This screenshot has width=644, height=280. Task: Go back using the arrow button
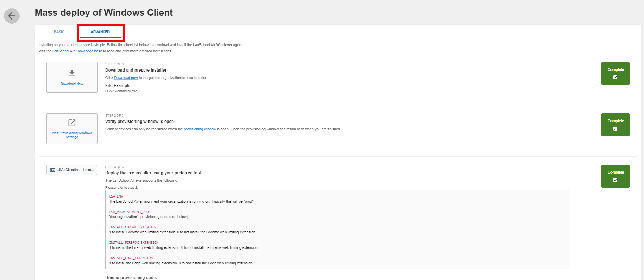(12, 16)
